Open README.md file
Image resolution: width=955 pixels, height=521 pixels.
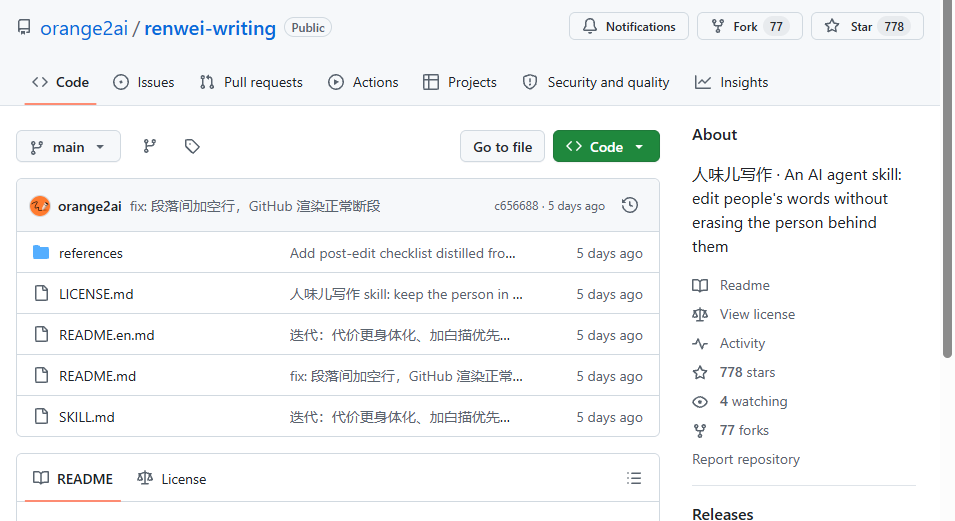[x=97, y=376]
